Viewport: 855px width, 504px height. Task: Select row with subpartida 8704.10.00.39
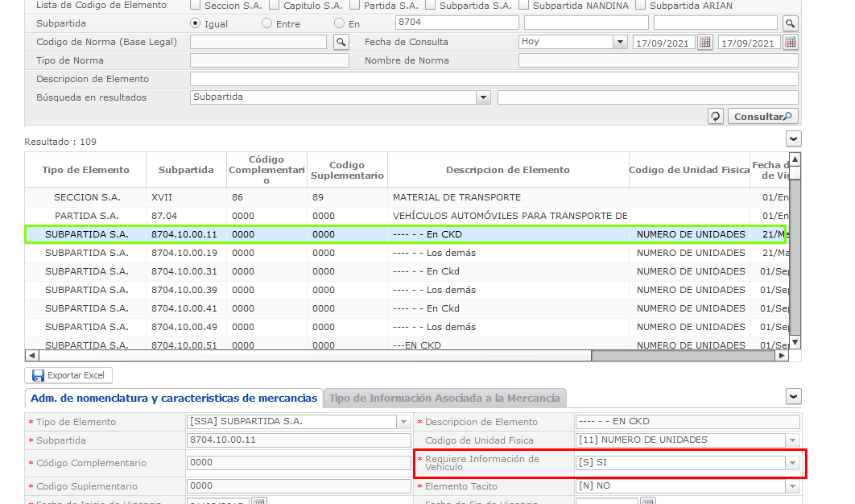click(x=407, y=290)
